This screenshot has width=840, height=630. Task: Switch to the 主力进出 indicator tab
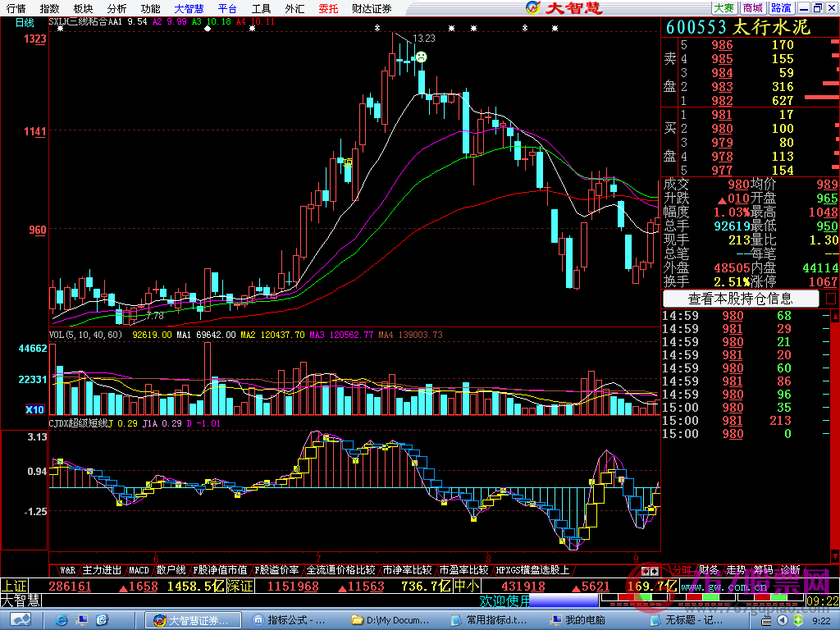(x=103, y=570)
